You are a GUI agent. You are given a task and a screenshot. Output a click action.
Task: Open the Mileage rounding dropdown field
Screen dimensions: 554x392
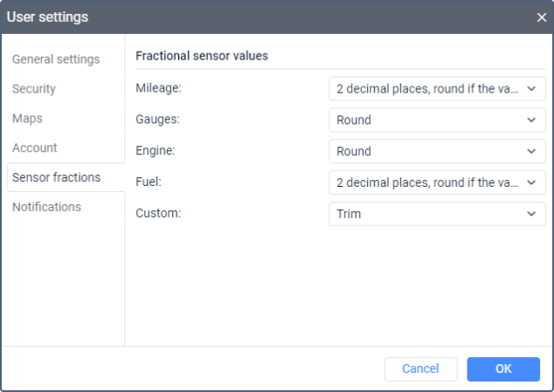(437, 89)
